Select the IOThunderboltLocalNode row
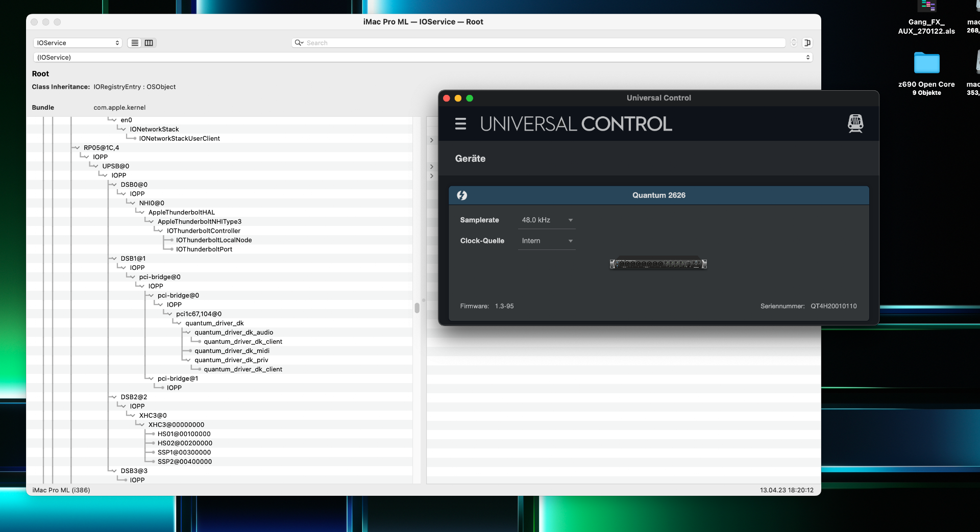Viewport: 980px width, 532px height. point(214,240)
